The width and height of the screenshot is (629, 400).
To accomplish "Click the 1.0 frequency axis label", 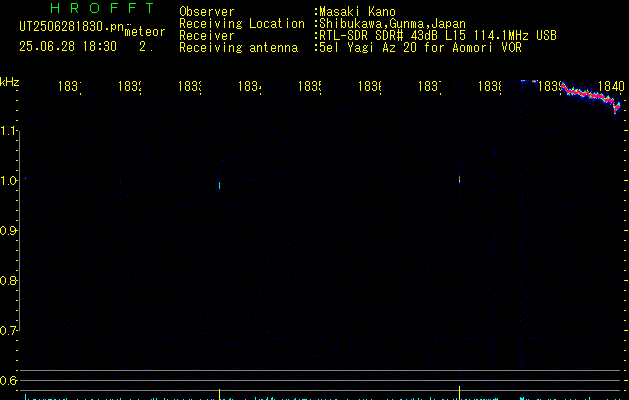I will [10, 181].
